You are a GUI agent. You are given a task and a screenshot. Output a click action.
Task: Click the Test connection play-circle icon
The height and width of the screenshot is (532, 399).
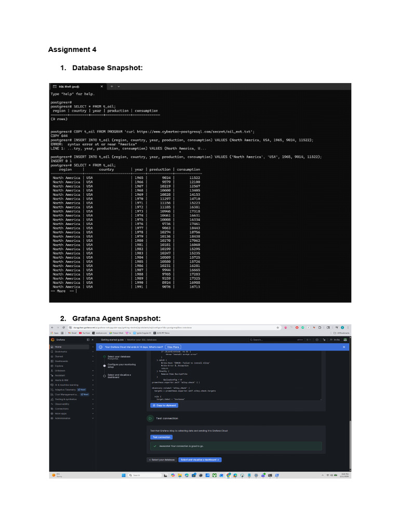tap(150, 418)
